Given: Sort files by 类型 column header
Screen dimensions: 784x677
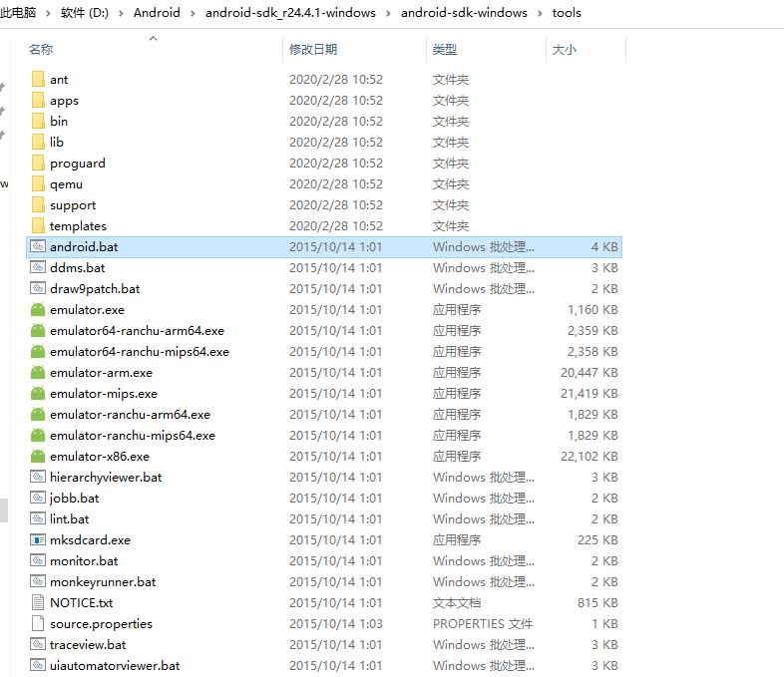Looking at the screenshot, I should point(445,50).
